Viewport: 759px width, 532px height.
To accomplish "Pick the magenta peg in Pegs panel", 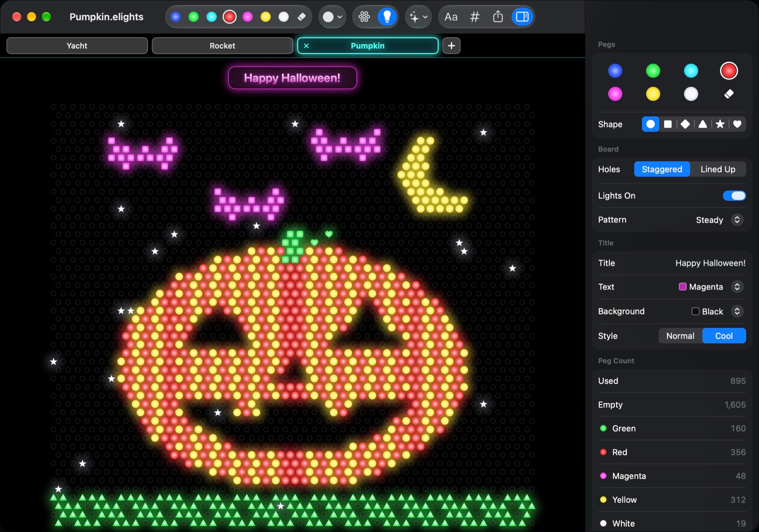I will coord(615,94).
